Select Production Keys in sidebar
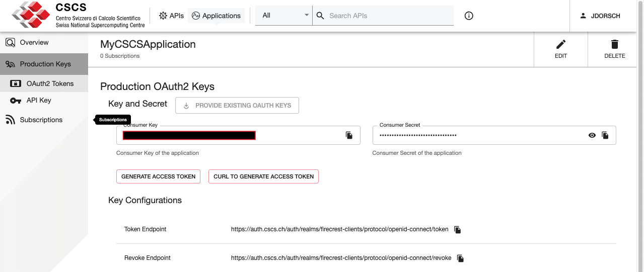This screenshot has width=644, height=272. pyautogui.click(x=44, y=64)
